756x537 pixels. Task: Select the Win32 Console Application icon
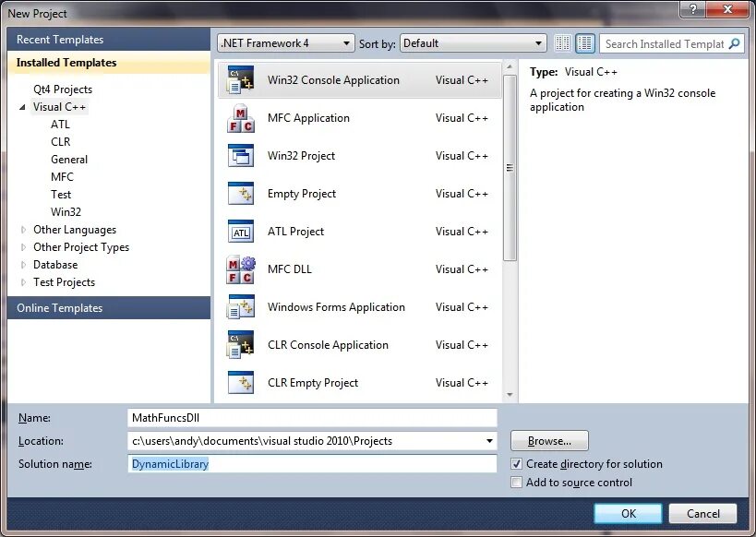(x=240, y=80)
